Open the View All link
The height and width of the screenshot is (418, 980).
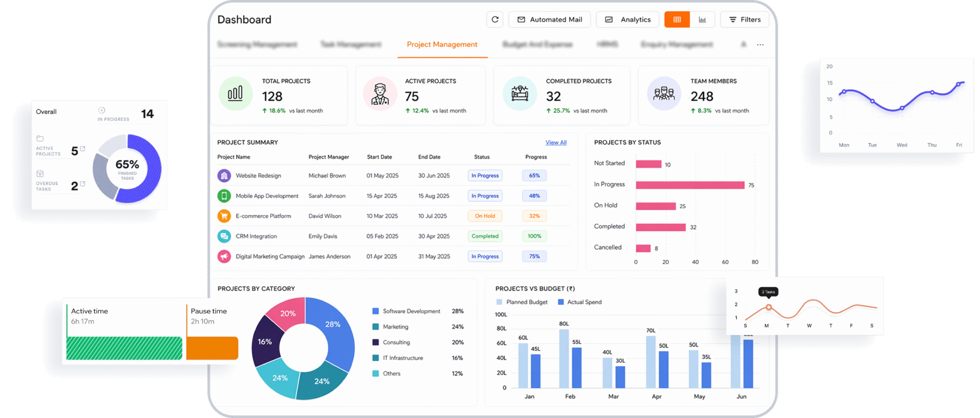556,143
